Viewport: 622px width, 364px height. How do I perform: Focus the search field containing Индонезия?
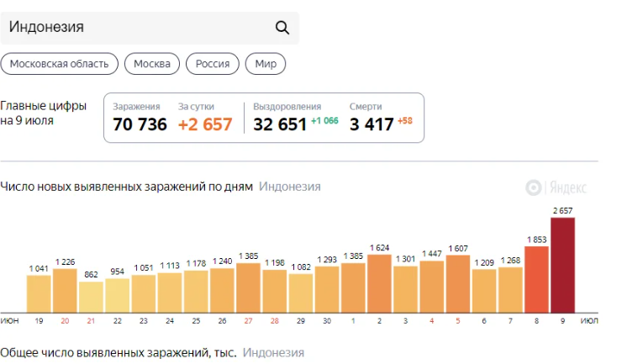(150, 28)
